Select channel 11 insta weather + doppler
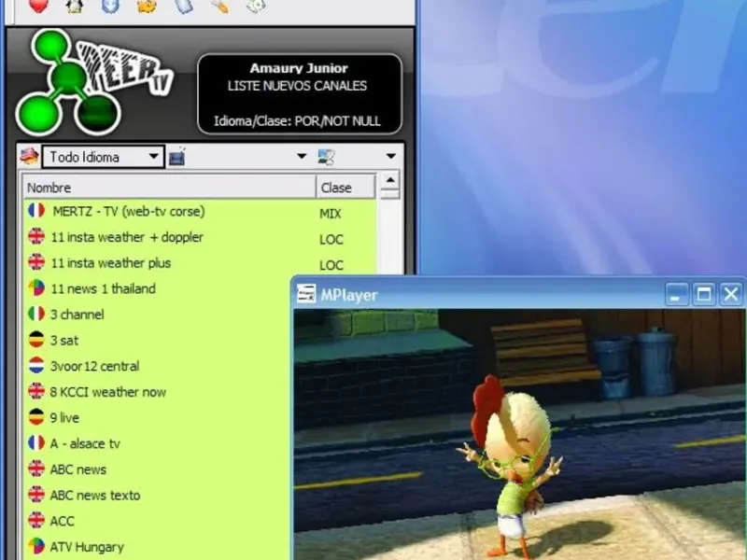 (x=127, y=237)
